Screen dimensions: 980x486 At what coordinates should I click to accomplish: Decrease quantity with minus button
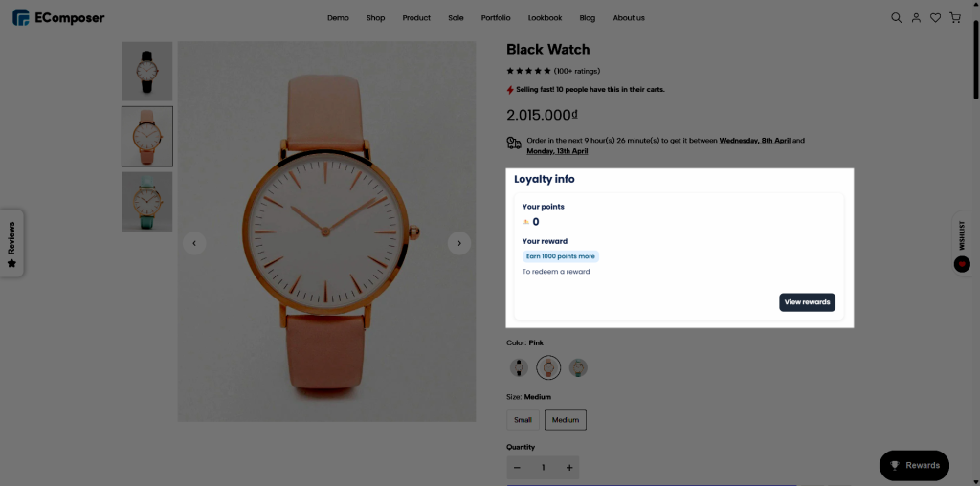tap(517, 468)
